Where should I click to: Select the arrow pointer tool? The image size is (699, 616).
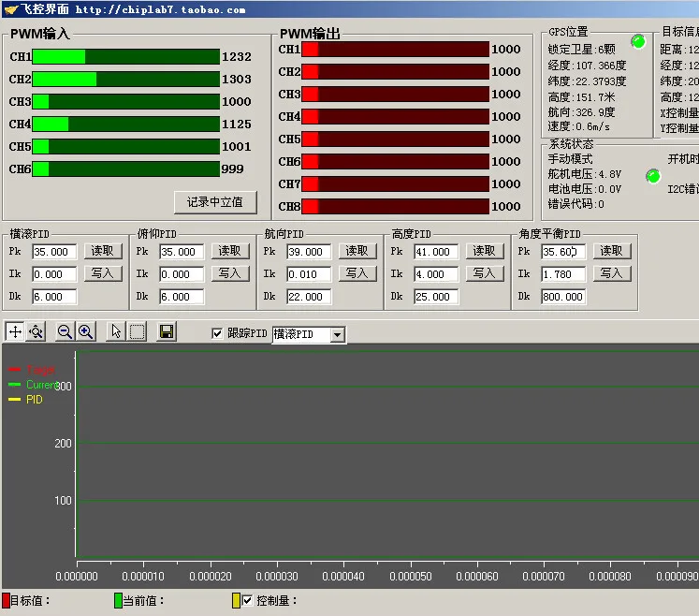click(x=116, y=331)
